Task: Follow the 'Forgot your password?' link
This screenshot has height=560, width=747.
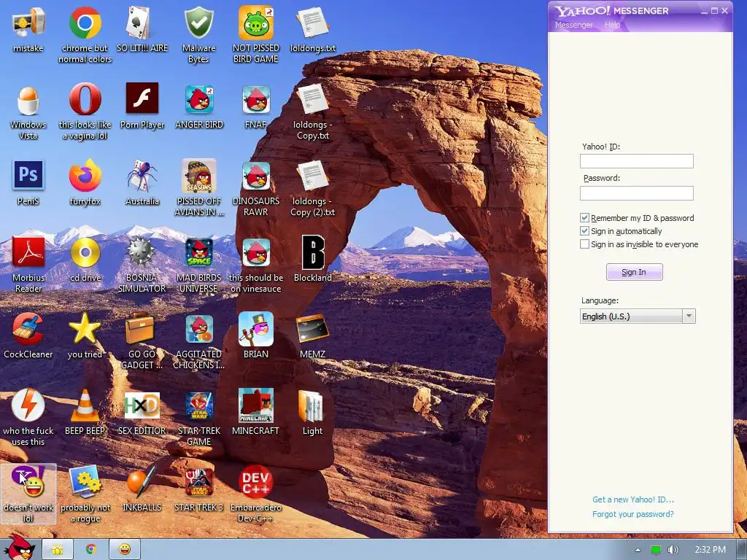Action: pos(632,514)
